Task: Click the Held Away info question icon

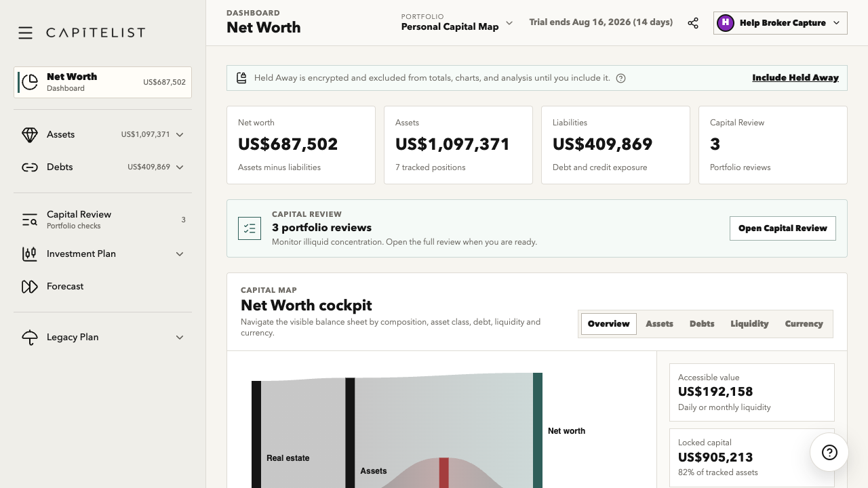Action: click(620, 78)
